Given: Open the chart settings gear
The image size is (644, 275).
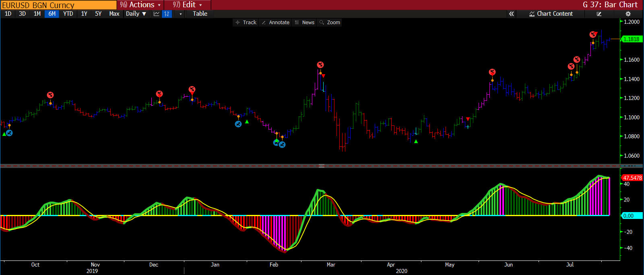Looking at the screenshot, I should pyautogui.click(x=628, y=14).
